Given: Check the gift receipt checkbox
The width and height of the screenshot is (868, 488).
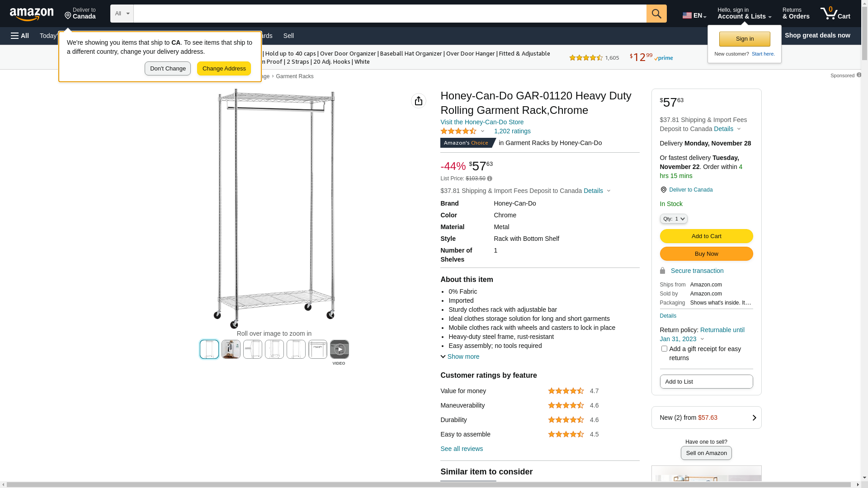Looking at the screenshot, I should (x=664, y=349).
